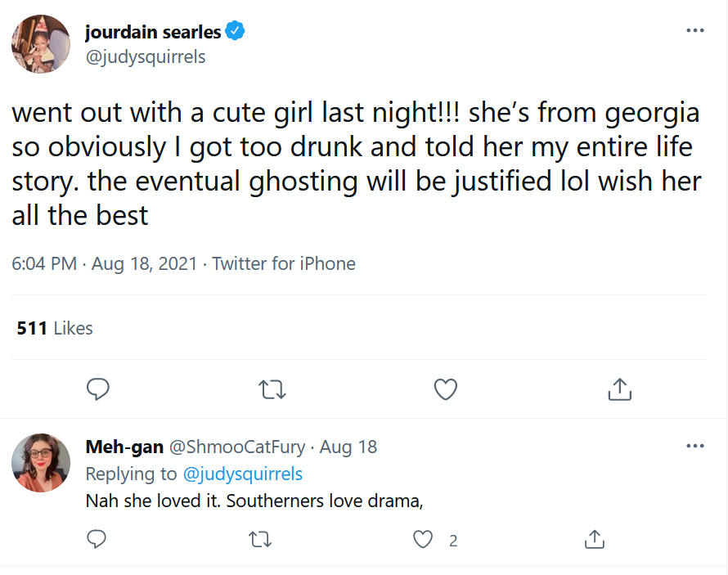Open the 6:04 PM Aug 18, 2021 timestamp
Viewport: 728px width, 575px height.
coord(105,263)
